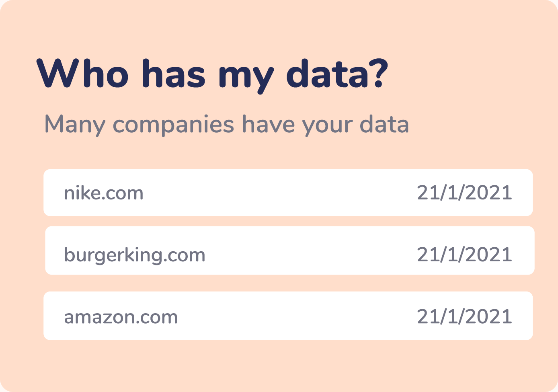
Task: Click the word "have" in the subtitle
Action: (x=268, y=124)
